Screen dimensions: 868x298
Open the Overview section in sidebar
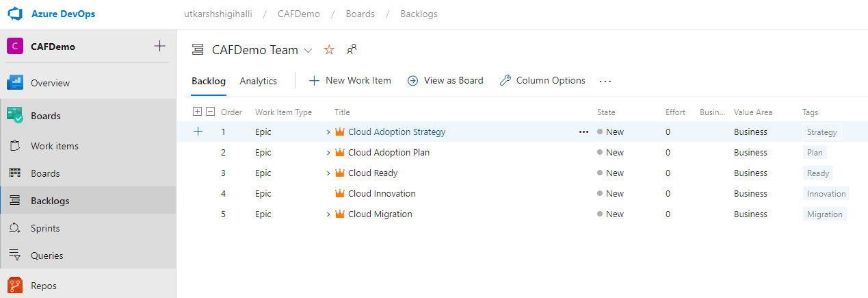50,83
